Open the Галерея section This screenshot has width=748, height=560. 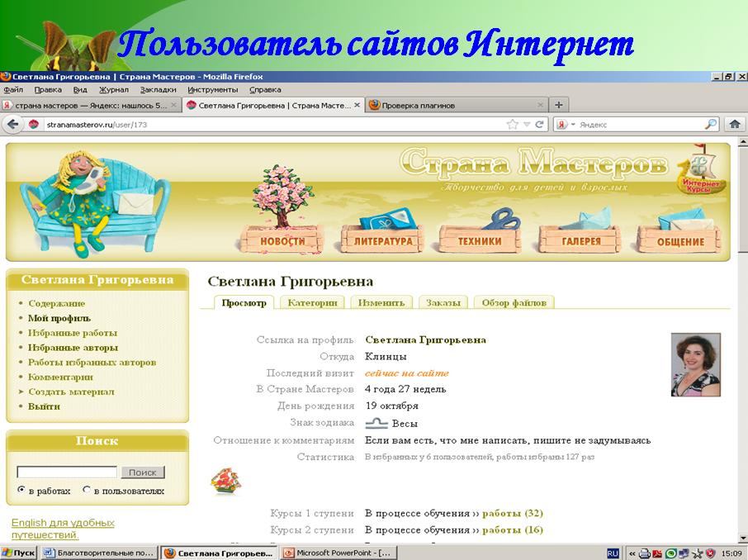tap(580, 241)
